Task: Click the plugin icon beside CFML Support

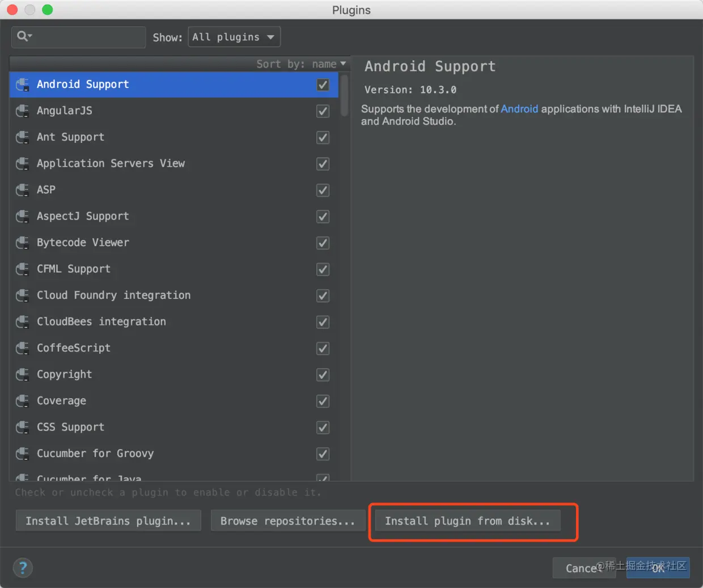Action: (23, 269)
